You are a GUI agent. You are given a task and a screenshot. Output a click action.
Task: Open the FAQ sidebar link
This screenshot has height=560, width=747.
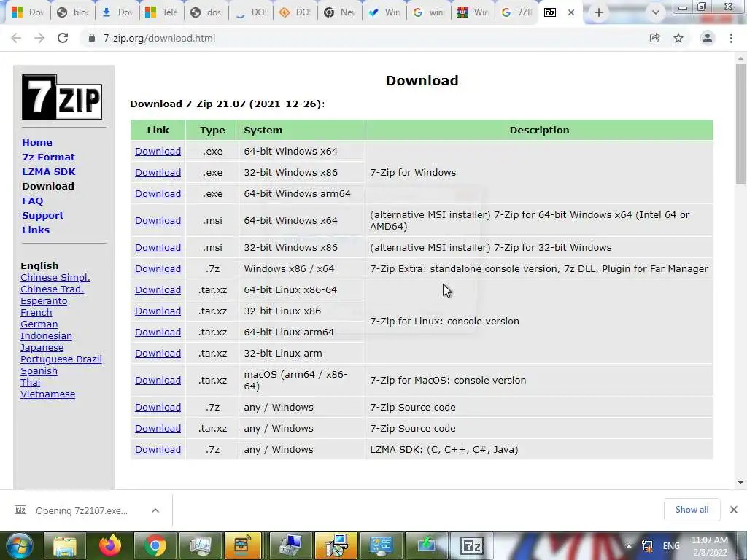[x=32, y=201]
